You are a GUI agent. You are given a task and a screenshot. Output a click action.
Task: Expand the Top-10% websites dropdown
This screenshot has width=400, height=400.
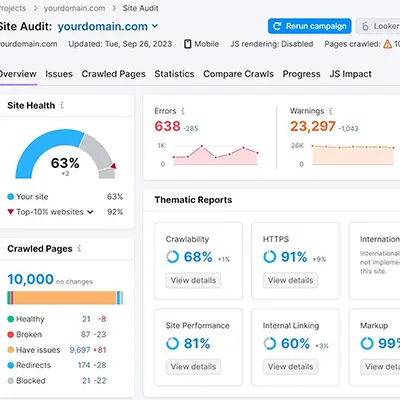(90, 212)
